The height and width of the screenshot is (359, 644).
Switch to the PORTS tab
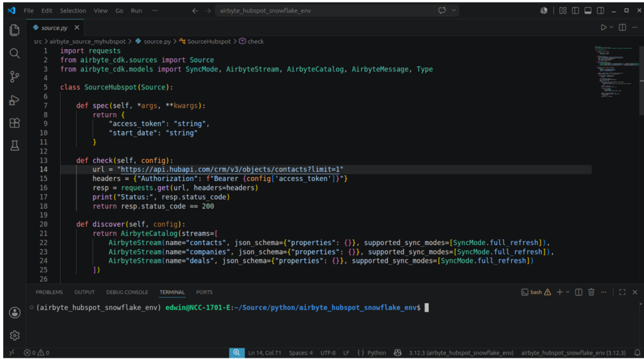click(204, 292)
